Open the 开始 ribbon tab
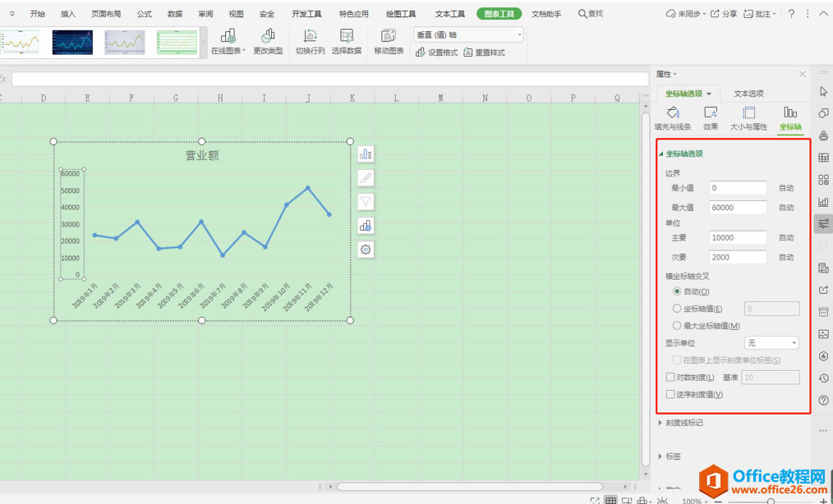This screenshot has width=833, height=504. tap(38, 14)
